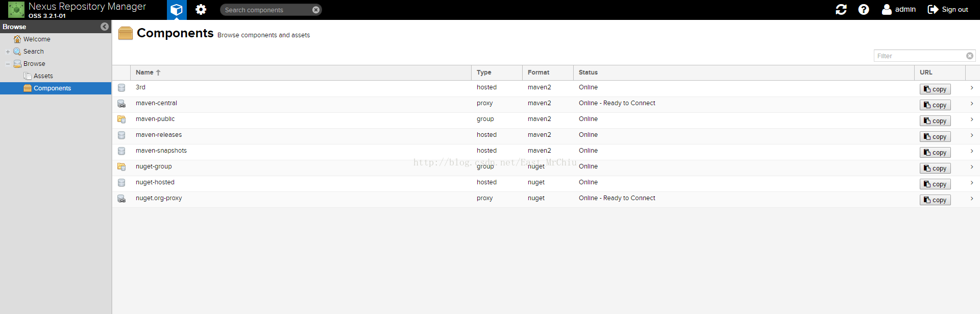Open the Help question mark icon
Image resolution: width=980 pixels, height=314 pixels.
(864, 10)
